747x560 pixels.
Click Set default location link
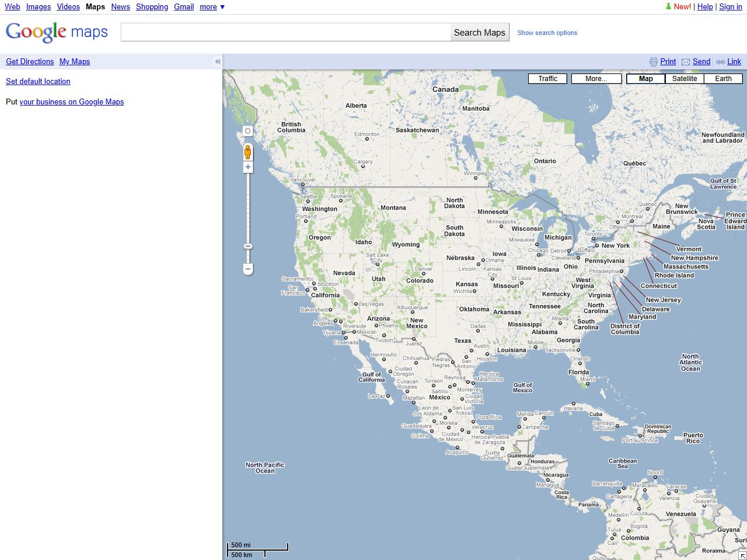38,82
